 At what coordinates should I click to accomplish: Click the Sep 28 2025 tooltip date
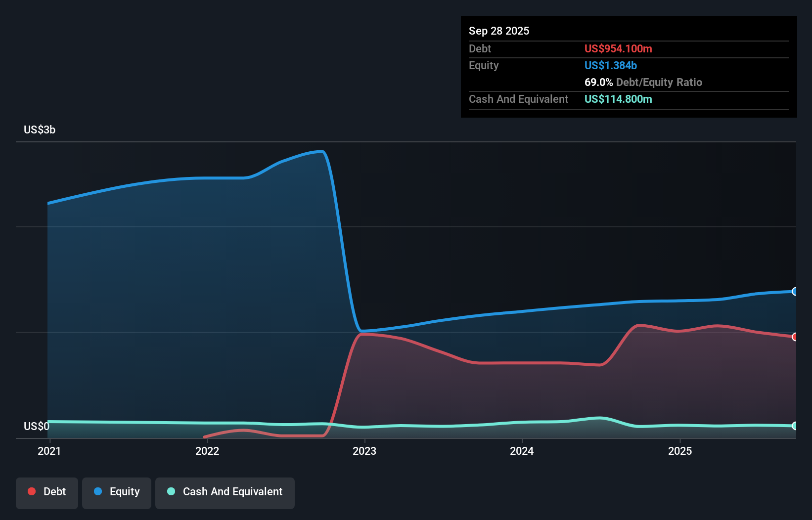[499, 31]
